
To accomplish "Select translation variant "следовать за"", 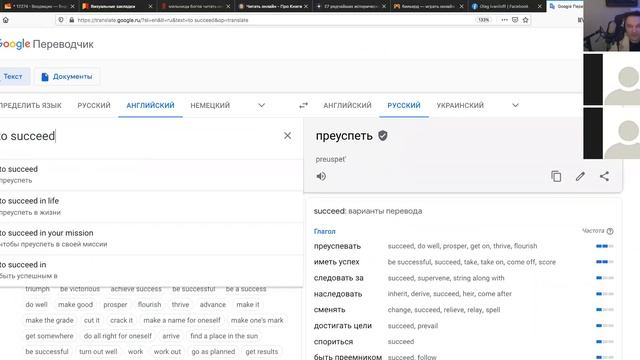I will [338, 278].
